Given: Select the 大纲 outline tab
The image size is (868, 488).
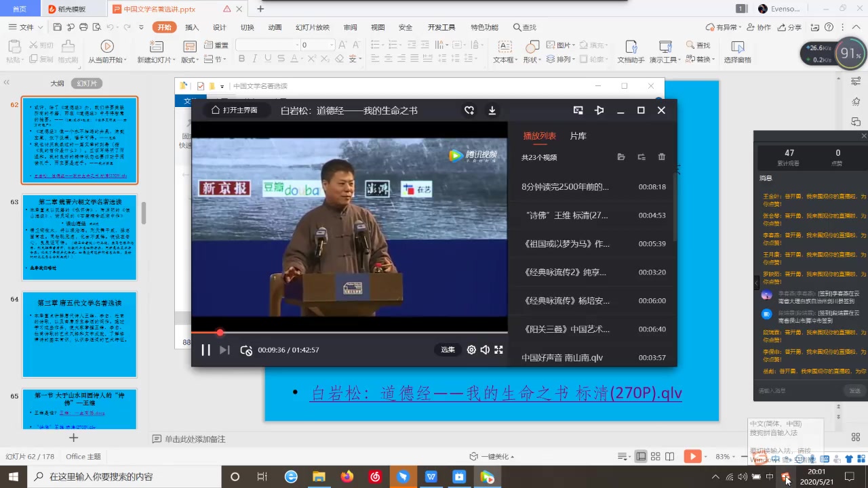Looking at the screenshot, I should tap(57, 83).
